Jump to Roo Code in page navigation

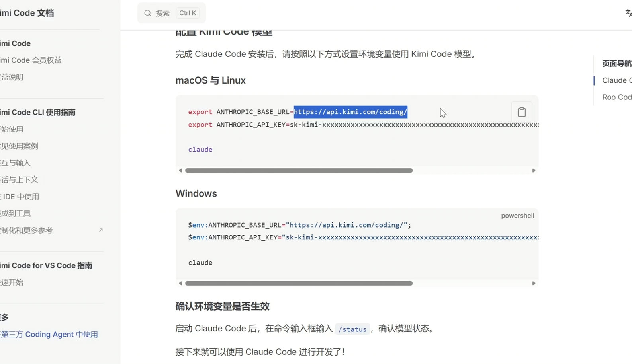tap(616, 97)
